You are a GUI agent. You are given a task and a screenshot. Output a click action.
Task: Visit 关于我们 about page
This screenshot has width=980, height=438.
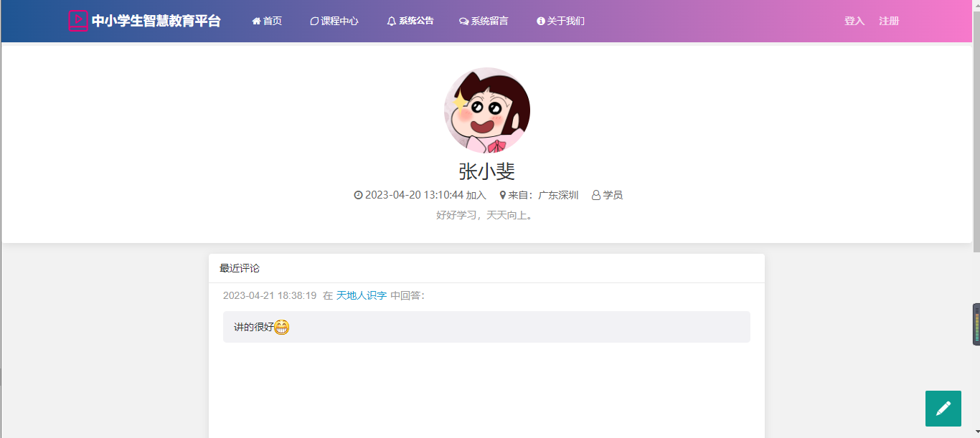(x=560, y=21)
